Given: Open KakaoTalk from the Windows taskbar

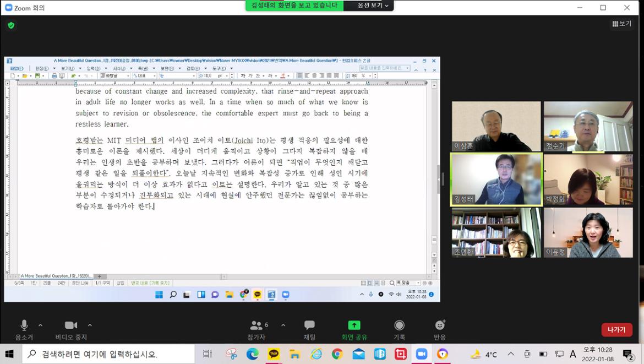Looking at the screenshot, I should click(274, 354).
